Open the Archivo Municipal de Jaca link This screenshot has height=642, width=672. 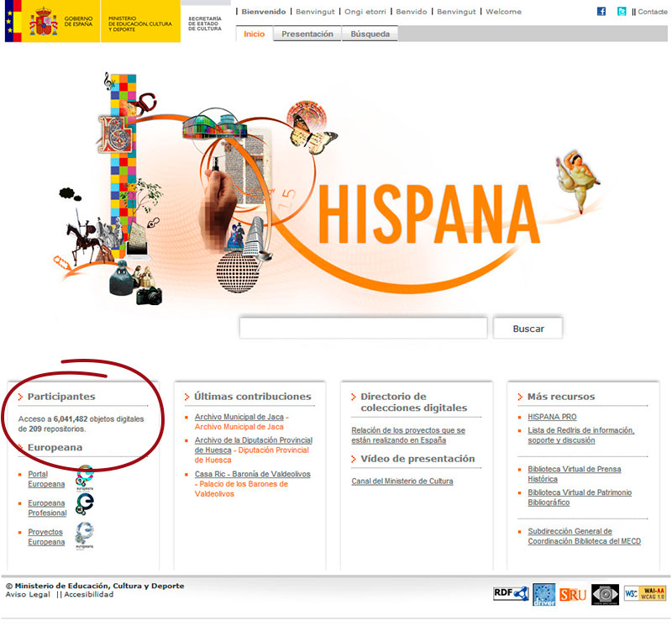point(239,417)
